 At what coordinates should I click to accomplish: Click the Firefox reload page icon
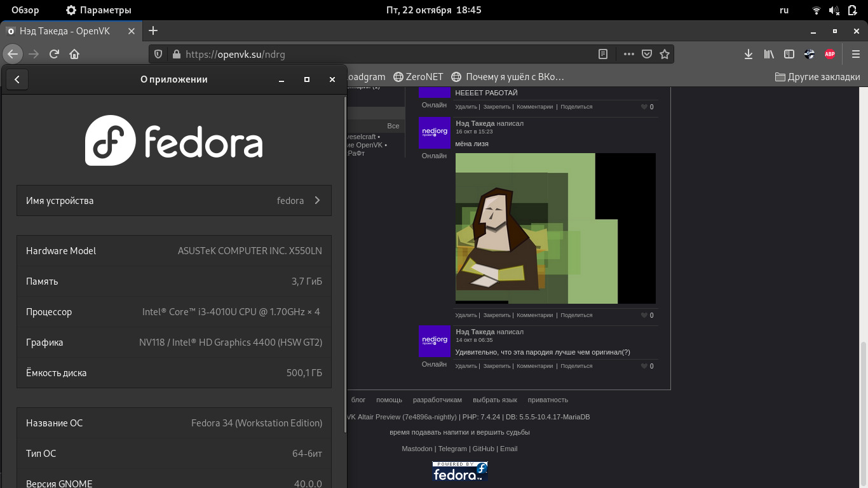pyautogui.click(x=54, y=54)
